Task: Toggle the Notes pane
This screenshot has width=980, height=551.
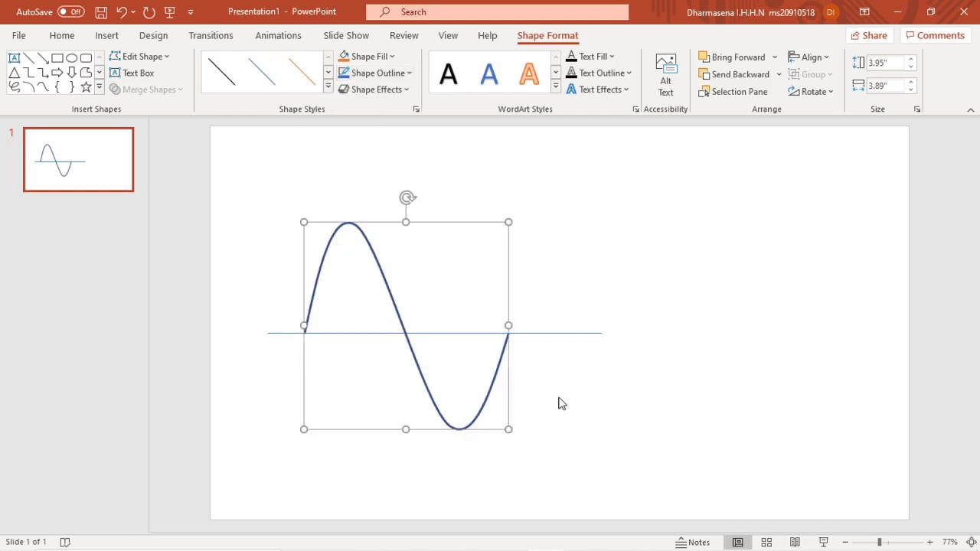Action: [x=693, y=542]
